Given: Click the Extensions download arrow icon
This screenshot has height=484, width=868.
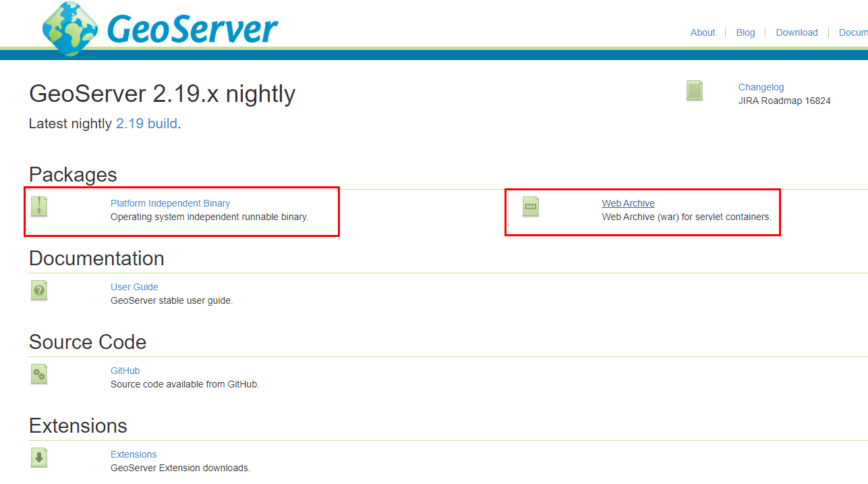Looking at the screenshot, I should [39, 458].
